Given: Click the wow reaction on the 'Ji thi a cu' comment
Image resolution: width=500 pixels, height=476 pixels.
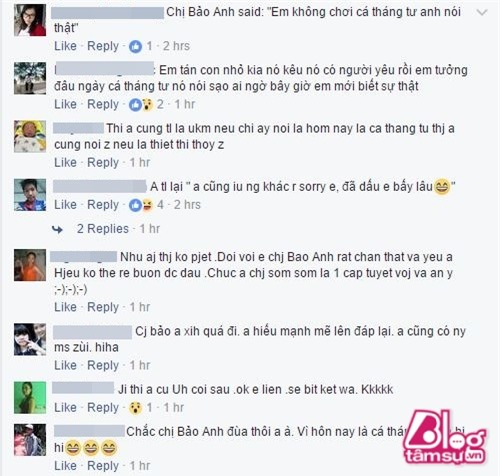Looking at the screenshot, I should point(135,408).
